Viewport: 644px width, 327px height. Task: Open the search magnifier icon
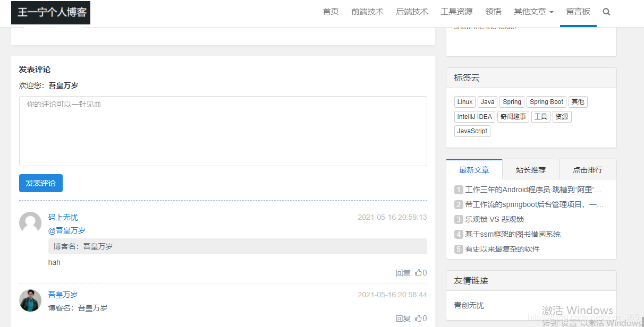click(x=606, y=11)
